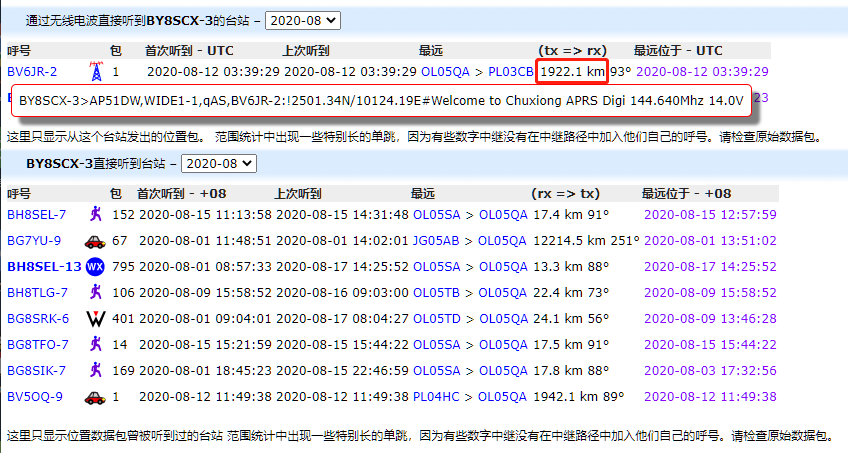
Task: Click the runner icon beside BH8TLG-7
Action: 95,292
